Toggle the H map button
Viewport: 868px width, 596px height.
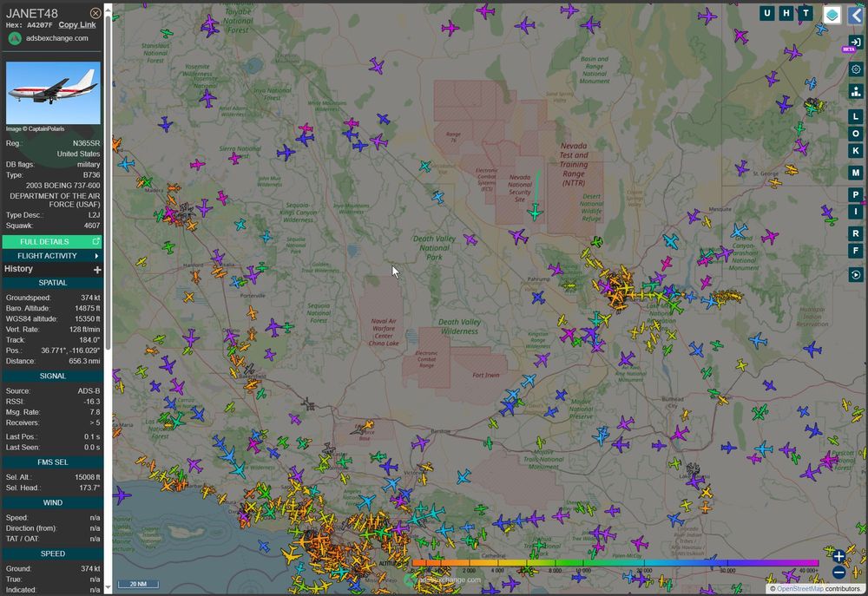click(x=786, y=13)
